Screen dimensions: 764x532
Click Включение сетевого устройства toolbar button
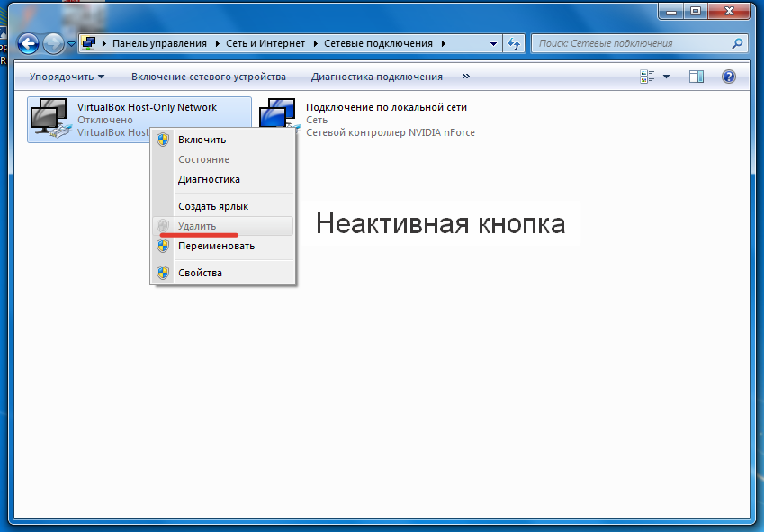pyautogui.click(x=208, y=77)
